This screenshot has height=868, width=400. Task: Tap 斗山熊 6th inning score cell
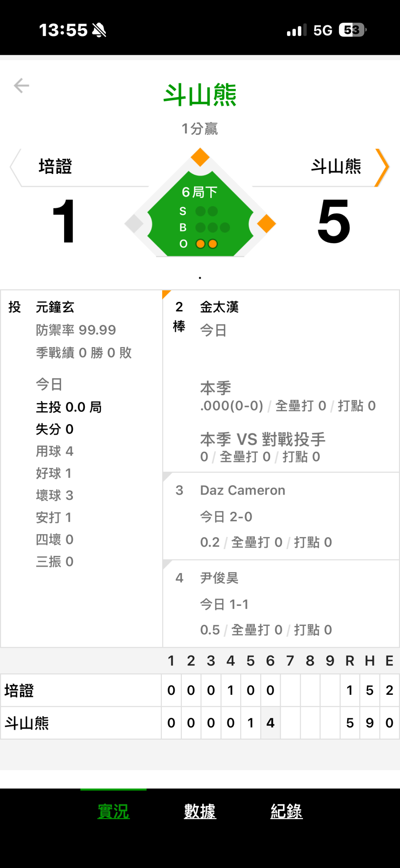coord(270,723)
